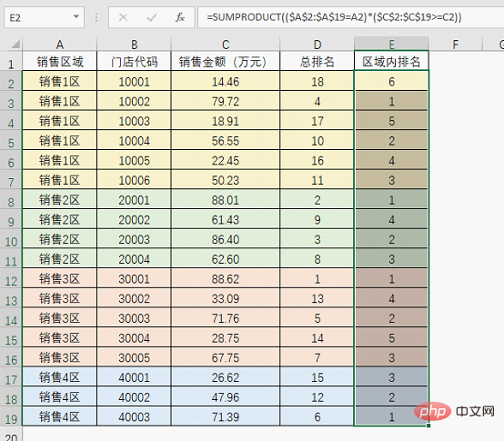504x441 pixels.
Task: Select cell containing store code 30001
Action: click(x=134, y=279)
